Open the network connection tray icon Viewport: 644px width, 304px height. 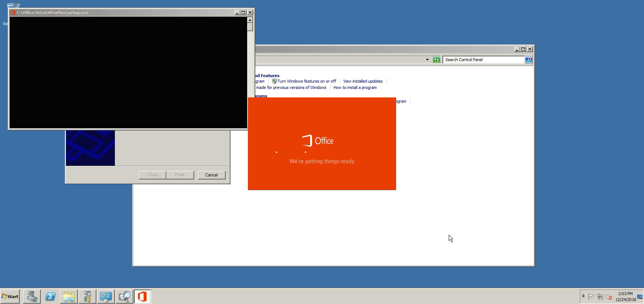[600, 297]
